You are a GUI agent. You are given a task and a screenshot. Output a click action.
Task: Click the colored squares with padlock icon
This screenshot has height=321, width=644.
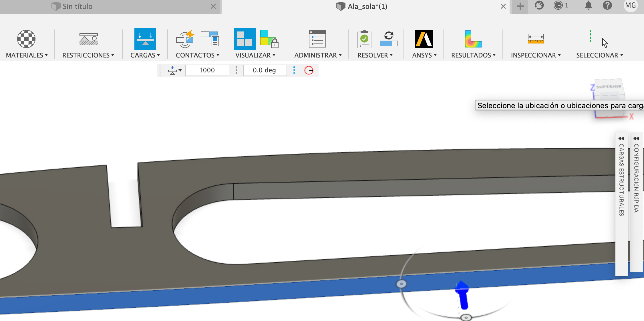[269, 39]
